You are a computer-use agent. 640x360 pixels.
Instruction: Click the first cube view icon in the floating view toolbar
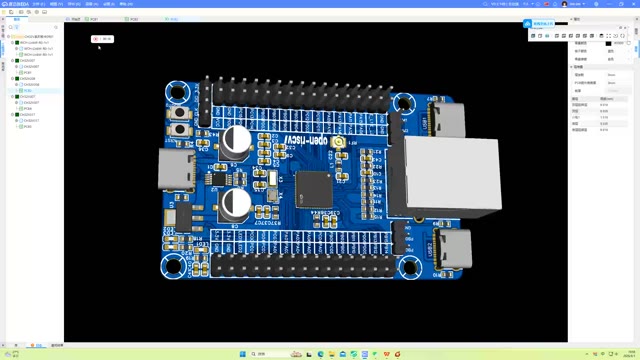point(533,36)
